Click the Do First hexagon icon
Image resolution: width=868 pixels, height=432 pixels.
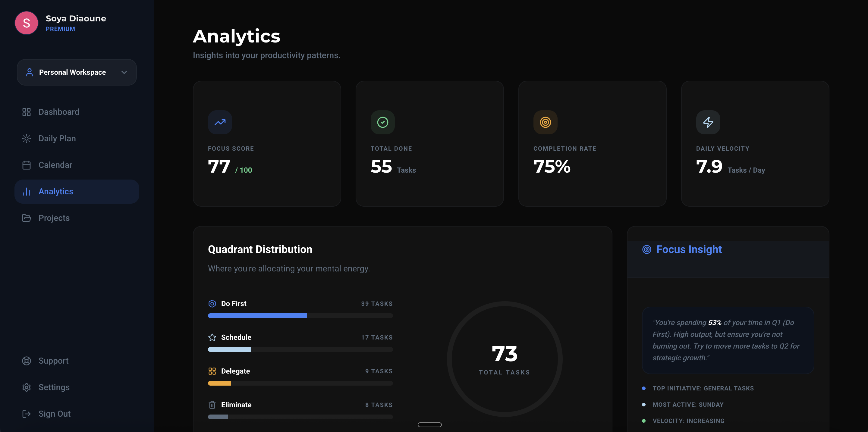point(212,303)
